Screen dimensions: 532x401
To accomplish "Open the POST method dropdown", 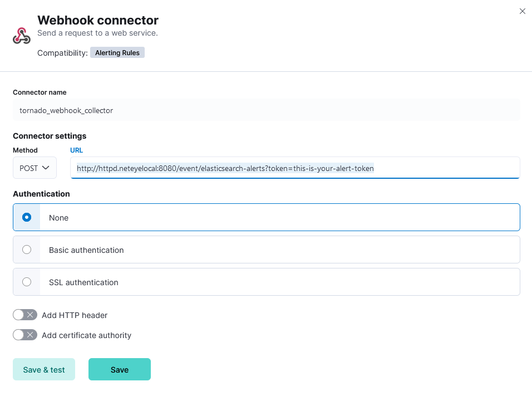I will point(35,168).
